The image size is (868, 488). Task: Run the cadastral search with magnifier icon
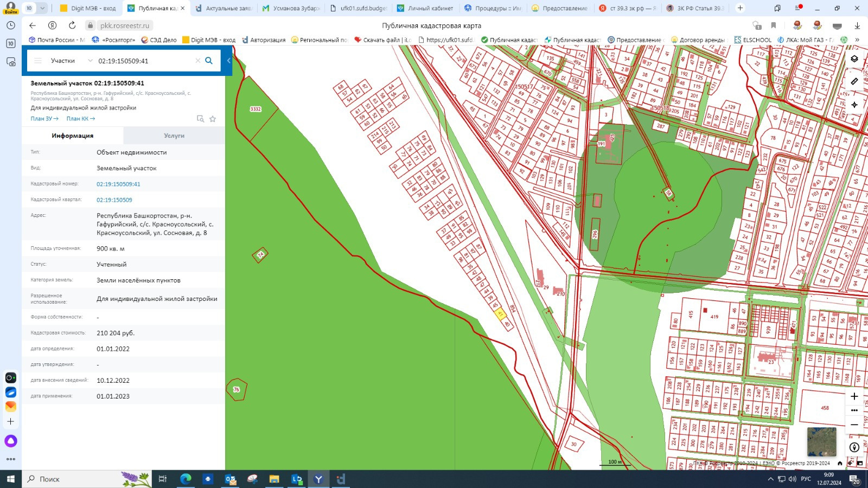pyautogui.click(x=209, y=61)
